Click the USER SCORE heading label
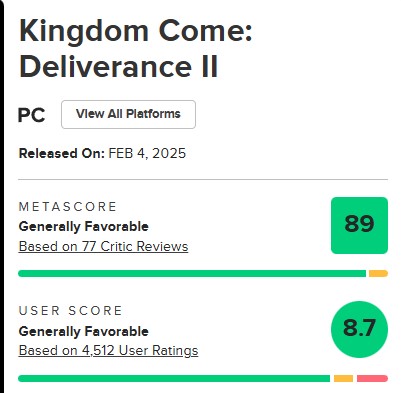This screenshot has width=401, height=393. tap(70, 311)
